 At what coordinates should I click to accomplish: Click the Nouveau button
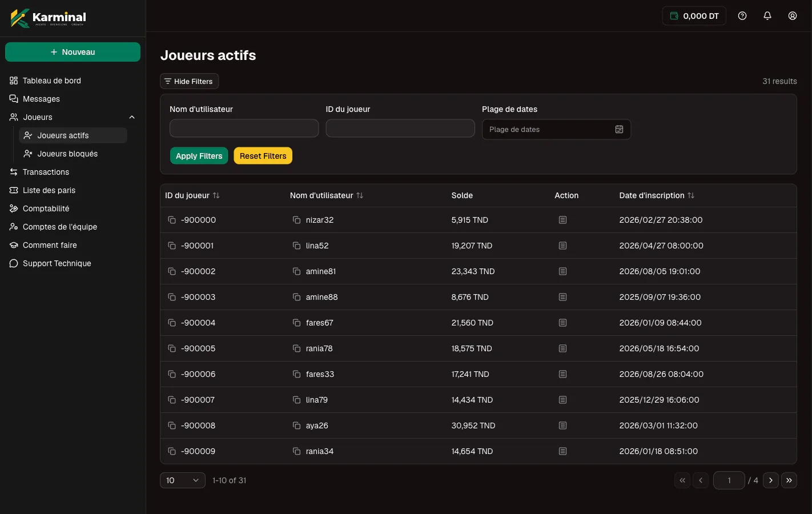click(x=73, y=52)
